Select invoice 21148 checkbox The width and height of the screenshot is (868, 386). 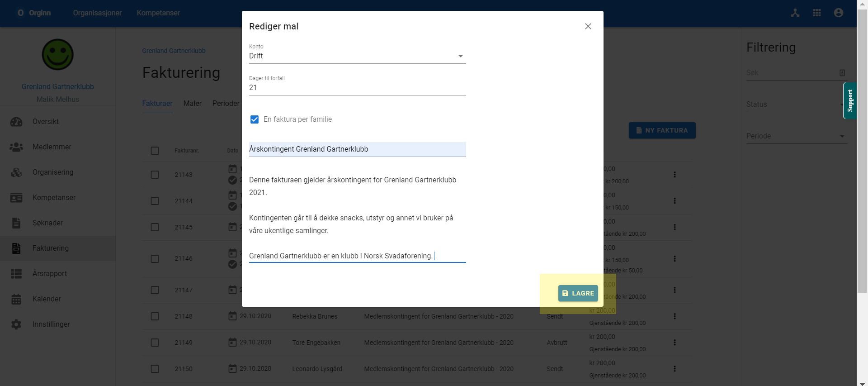coord(155,316)
